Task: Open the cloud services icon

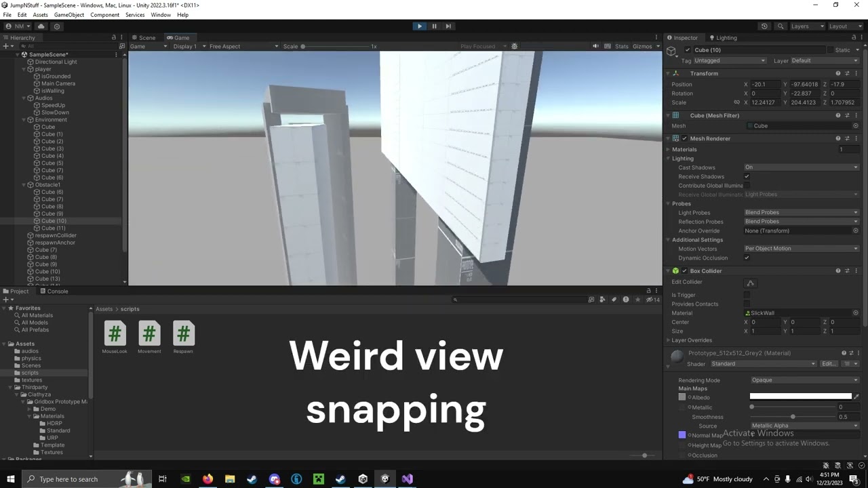Action: click(x=41, y=26)
